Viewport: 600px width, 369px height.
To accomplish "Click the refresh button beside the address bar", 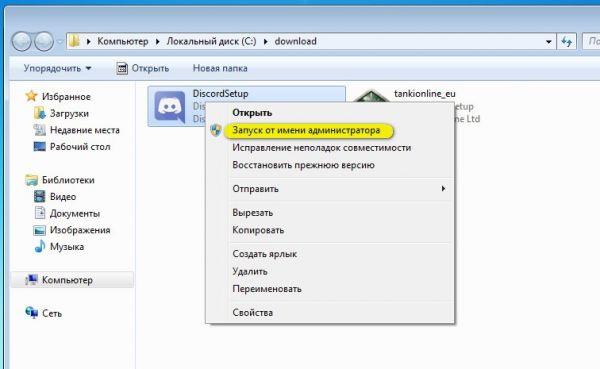I will (x=566, y=41).
